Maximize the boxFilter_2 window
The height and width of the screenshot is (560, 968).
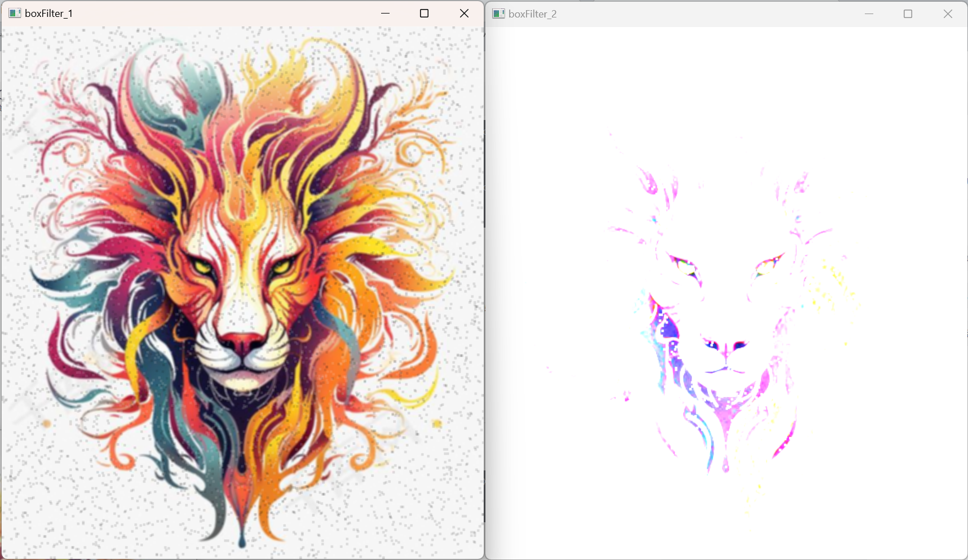908,14
